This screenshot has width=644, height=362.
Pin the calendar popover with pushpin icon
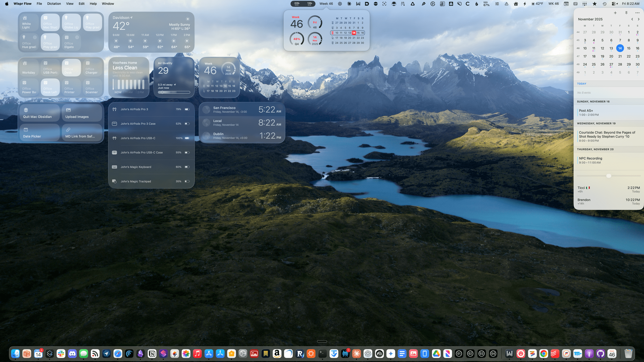[x=626, y=13]
